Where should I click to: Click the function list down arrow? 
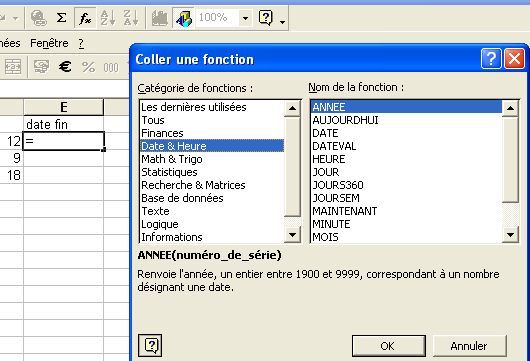coord(510,235)
